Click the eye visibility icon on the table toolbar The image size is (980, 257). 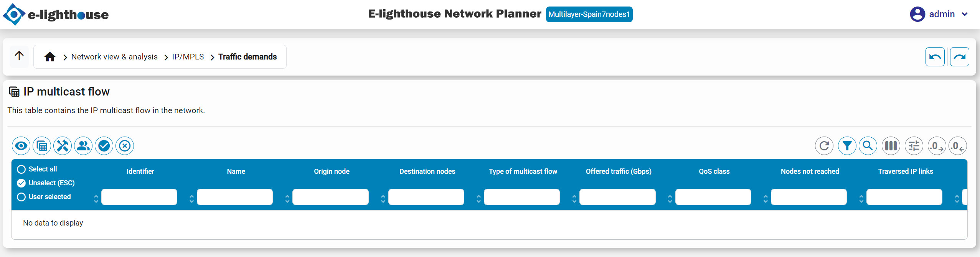pos(21,146)
